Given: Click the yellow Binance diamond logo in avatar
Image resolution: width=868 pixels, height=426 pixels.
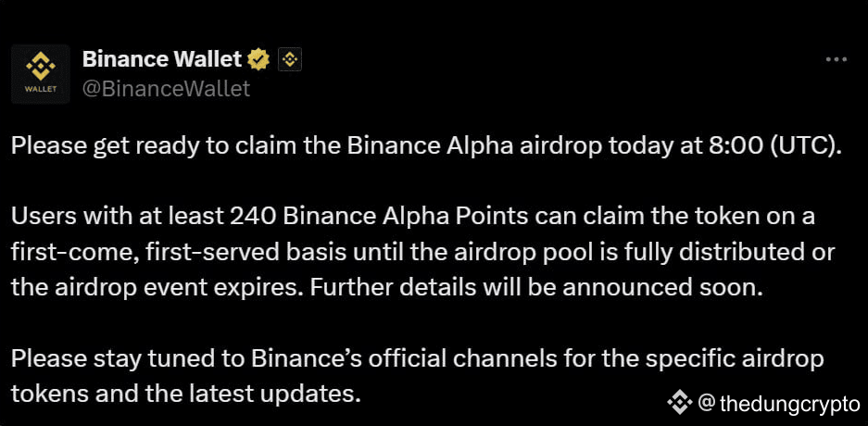Looking at the screenshot, I should click(41, 68).
